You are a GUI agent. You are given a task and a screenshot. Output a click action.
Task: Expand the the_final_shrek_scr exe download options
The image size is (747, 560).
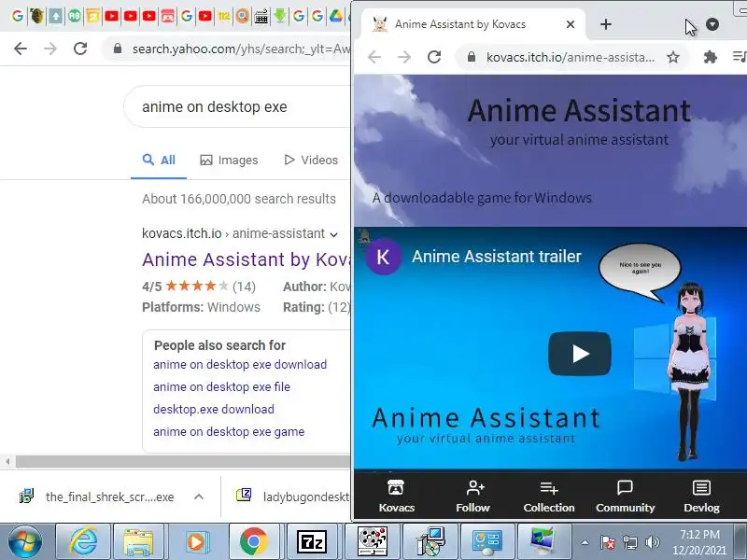point(199,497)
